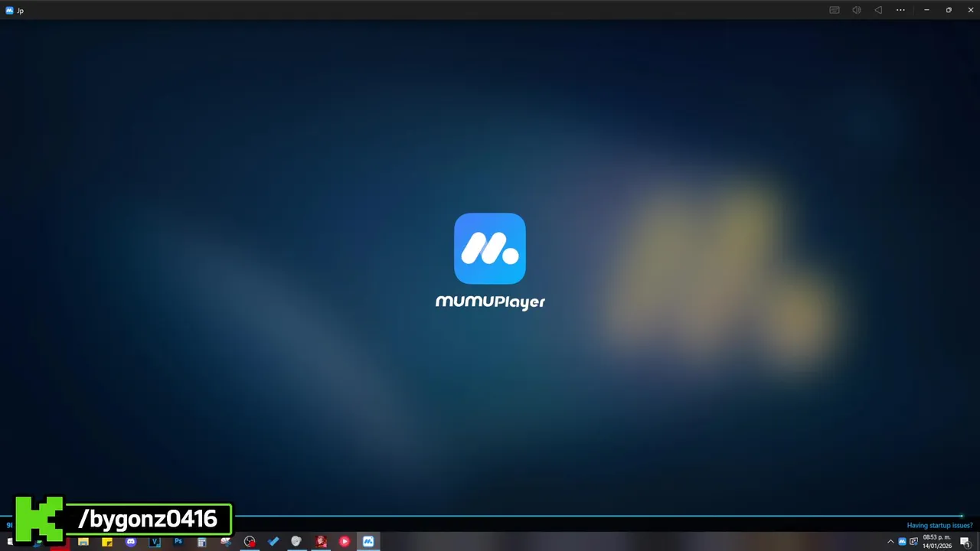Open the keyboard mapping icon in title bar
Screen dimensions: 980x551
click(835, 10)
